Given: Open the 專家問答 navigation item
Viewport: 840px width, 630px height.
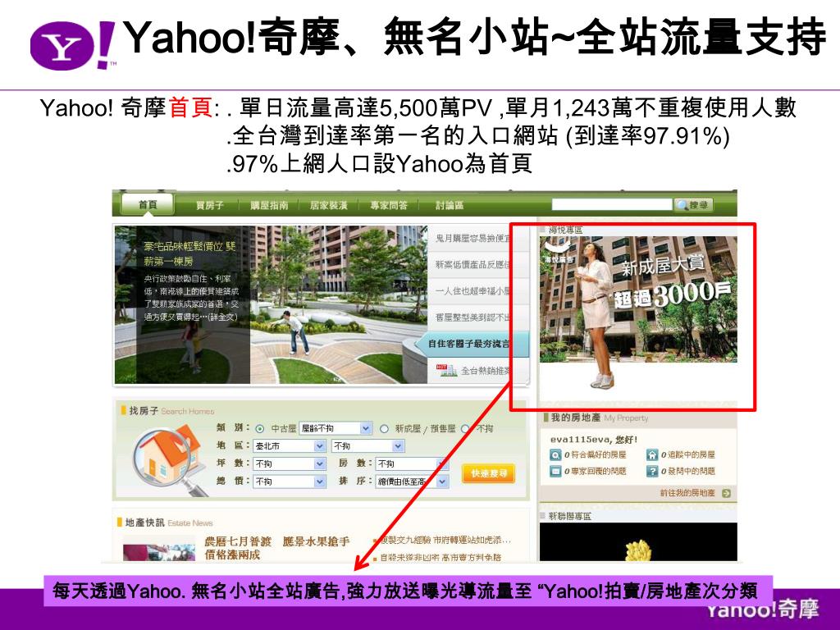Looking at the screenshot, I should point(388,205).
